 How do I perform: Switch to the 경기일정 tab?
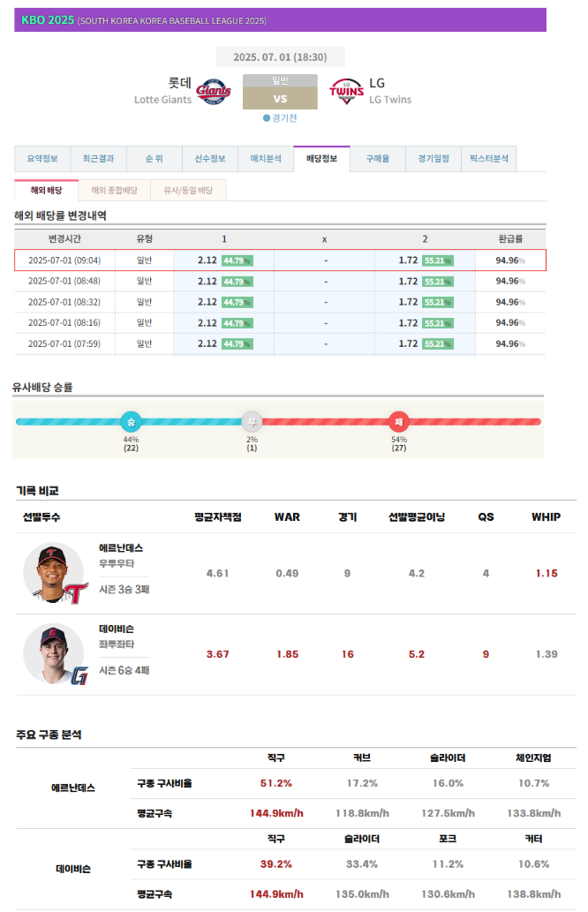click(x=433, y=159)
